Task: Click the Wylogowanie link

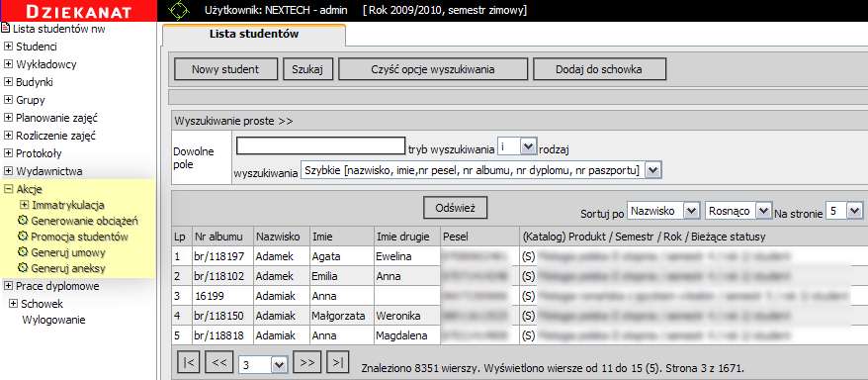Action: tap(53, 320)
